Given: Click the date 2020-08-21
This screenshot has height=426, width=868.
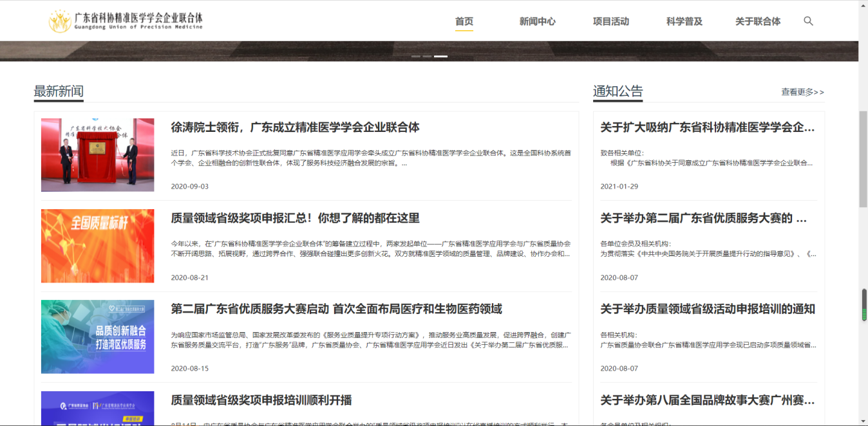Looking at the screenshot, I should click(x=190, y=277).
